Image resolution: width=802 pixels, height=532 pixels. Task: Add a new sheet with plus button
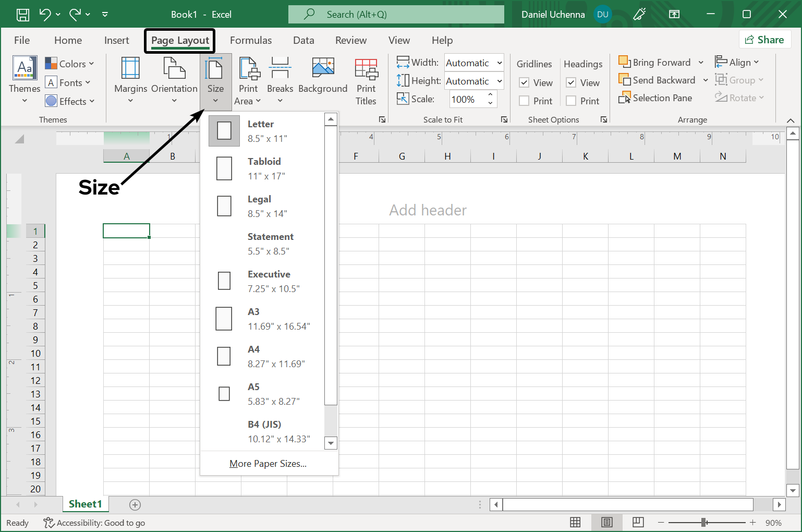pos(135,504)
